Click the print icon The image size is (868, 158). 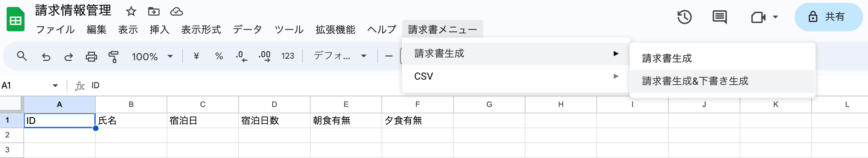click(x=91, y=56)
